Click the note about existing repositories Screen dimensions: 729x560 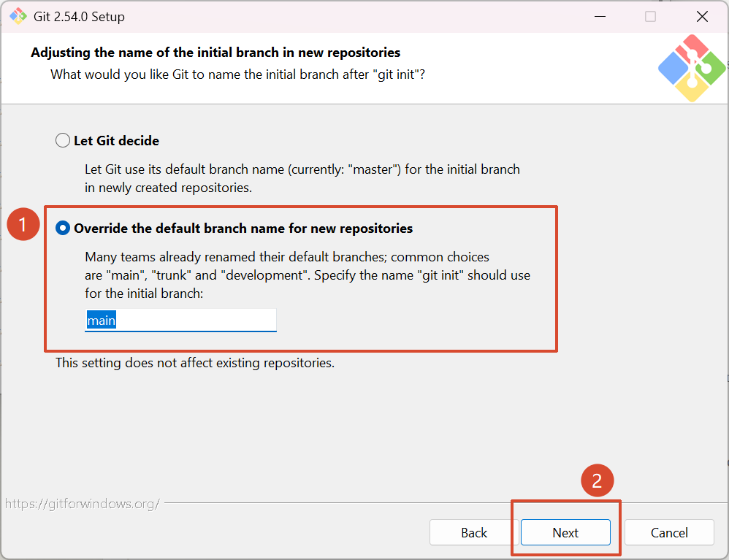[195, 363]
